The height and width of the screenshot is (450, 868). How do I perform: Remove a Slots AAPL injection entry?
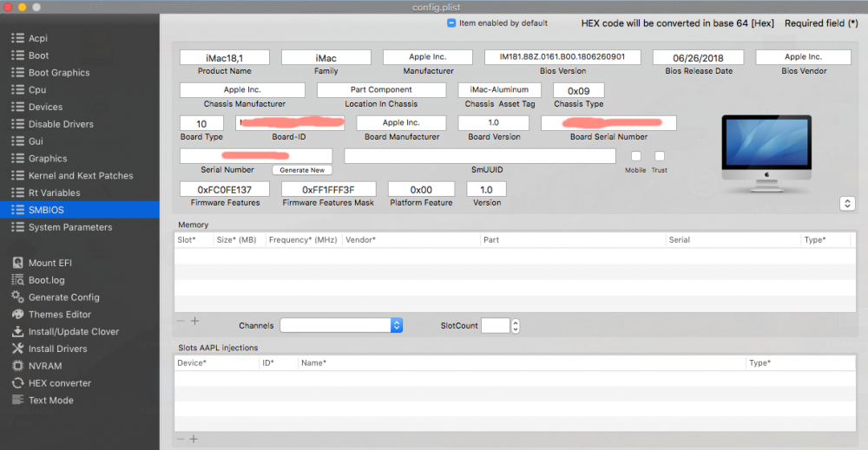click(x=181, y=439)
